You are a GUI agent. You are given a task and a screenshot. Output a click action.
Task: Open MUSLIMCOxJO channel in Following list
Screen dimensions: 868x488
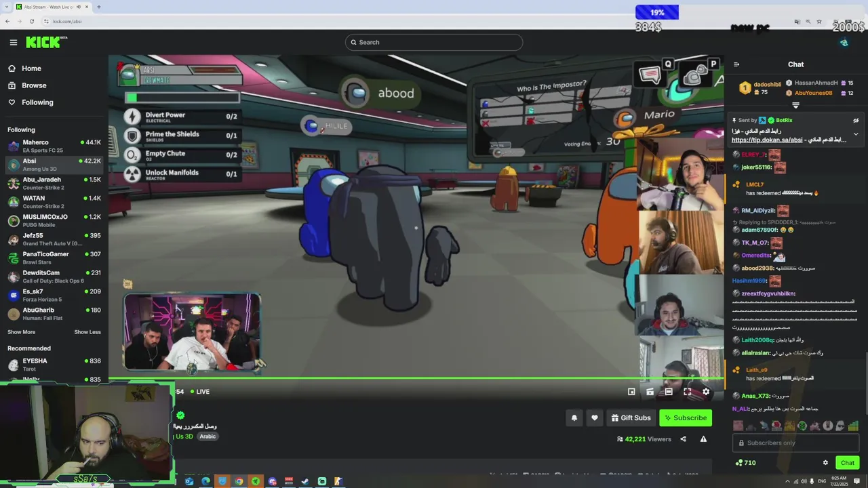pyautogui.click(x=54, y=221)
